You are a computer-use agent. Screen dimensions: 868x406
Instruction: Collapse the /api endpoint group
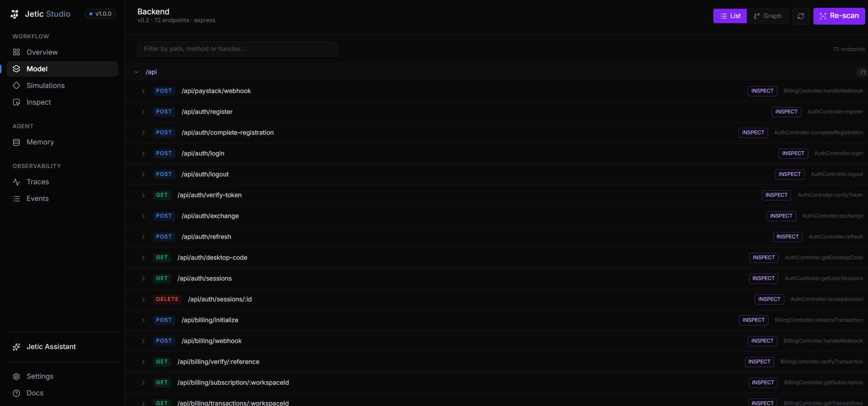136,72
